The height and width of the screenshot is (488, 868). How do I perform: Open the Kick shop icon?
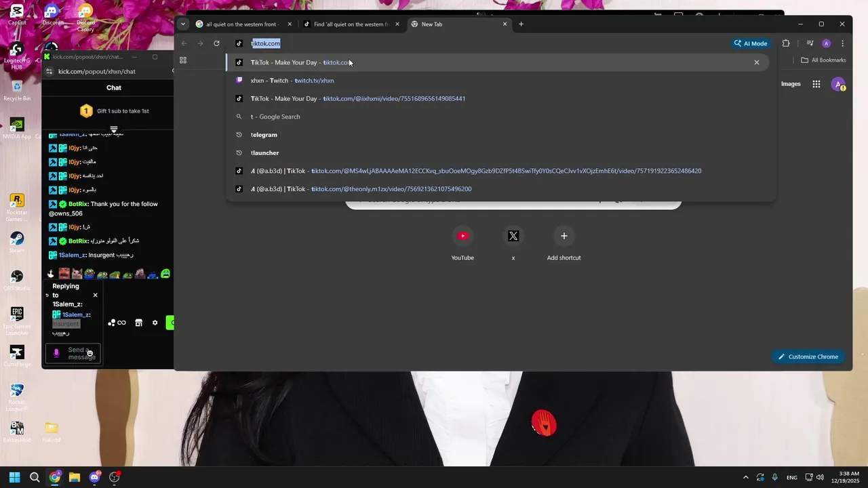point(138,323)
